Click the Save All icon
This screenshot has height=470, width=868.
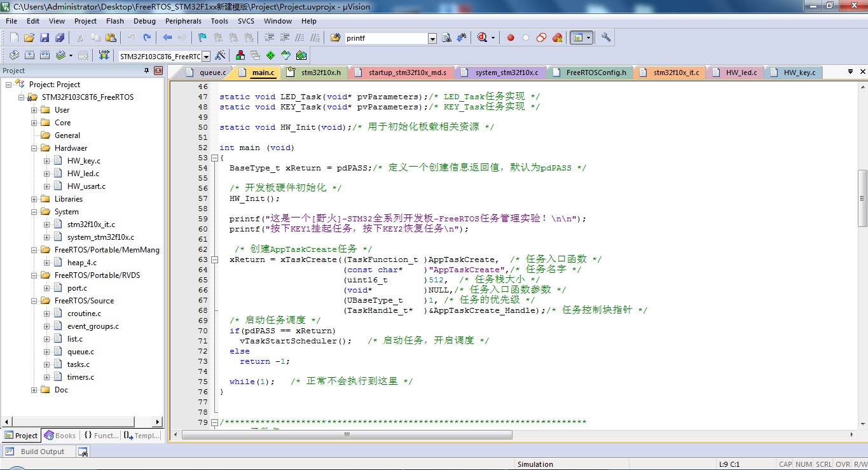(59, 38)
